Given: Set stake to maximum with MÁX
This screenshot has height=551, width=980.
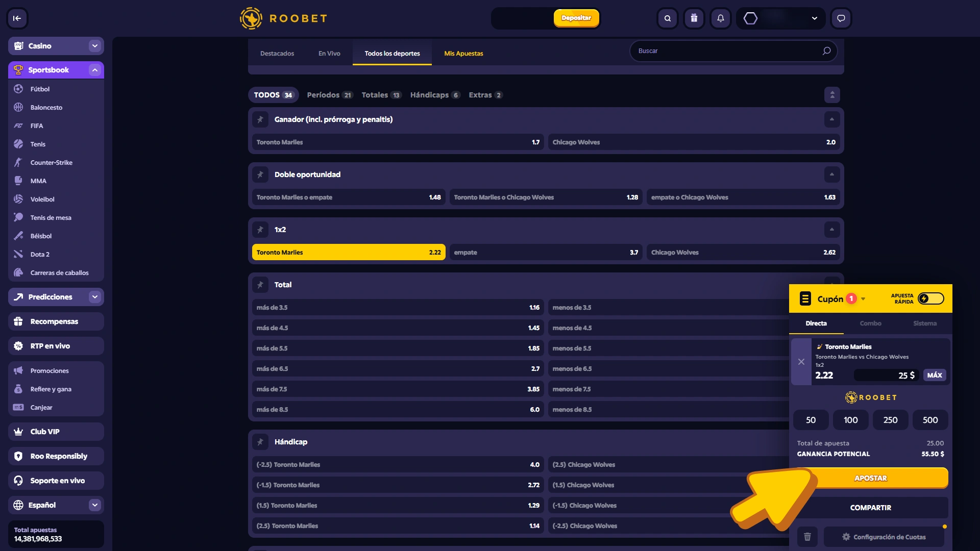Looking at the screenshot, I should (935, 375).
